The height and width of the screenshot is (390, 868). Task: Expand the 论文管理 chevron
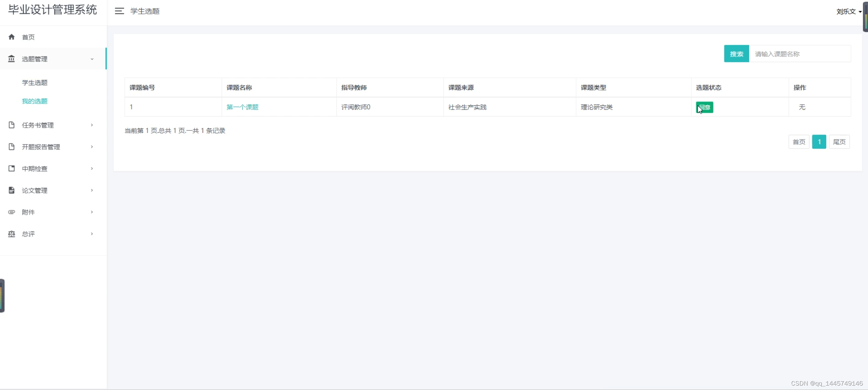click(92, 190)
